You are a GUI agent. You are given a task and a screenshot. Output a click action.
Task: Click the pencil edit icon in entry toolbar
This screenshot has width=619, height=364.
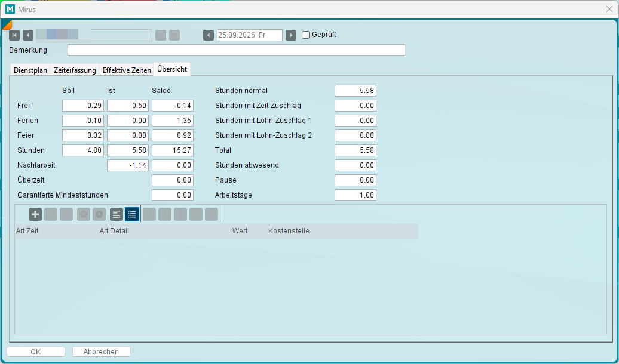[51, 214]
